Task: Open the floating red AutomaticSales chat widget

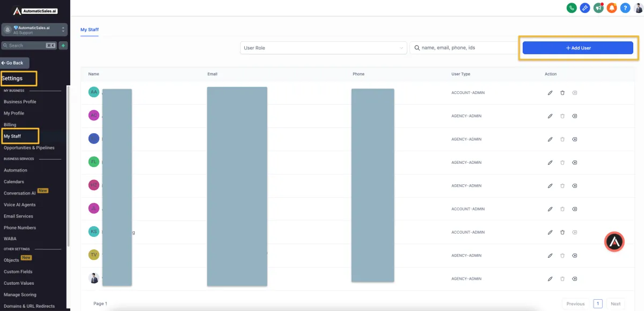Action: click(614, 242)
